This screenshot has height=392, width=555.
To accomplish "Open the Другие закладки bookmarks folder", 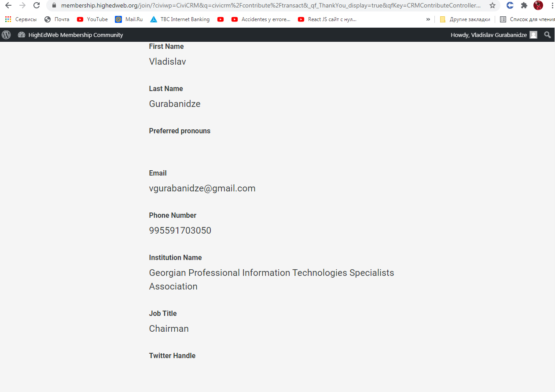I will (465, 19).
